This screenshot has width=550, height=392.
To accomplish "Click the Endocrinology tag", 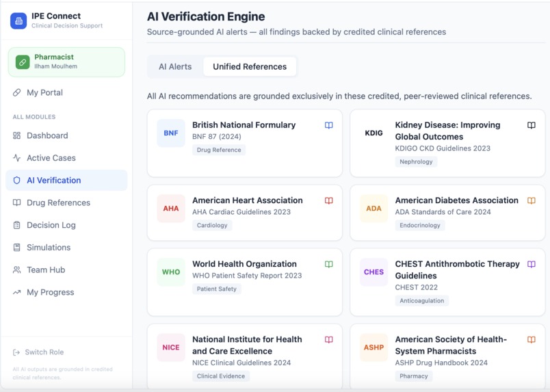I will coord(420,225).
